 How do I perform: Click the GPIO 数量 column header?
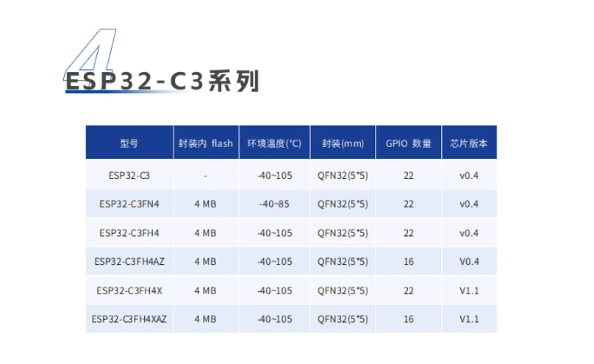pyautogui.click(x=409, y=143)
